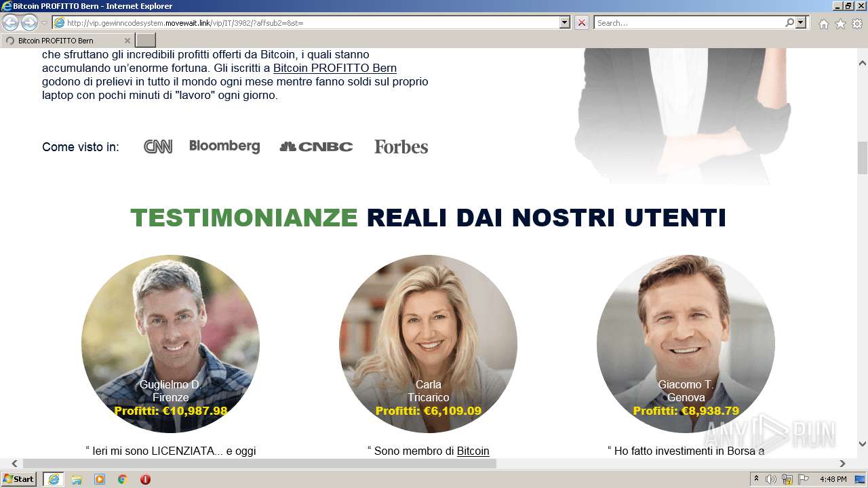Show hidden tray icons arrow
The width and height of the screenshot is (868, 488).
(757, 479)
